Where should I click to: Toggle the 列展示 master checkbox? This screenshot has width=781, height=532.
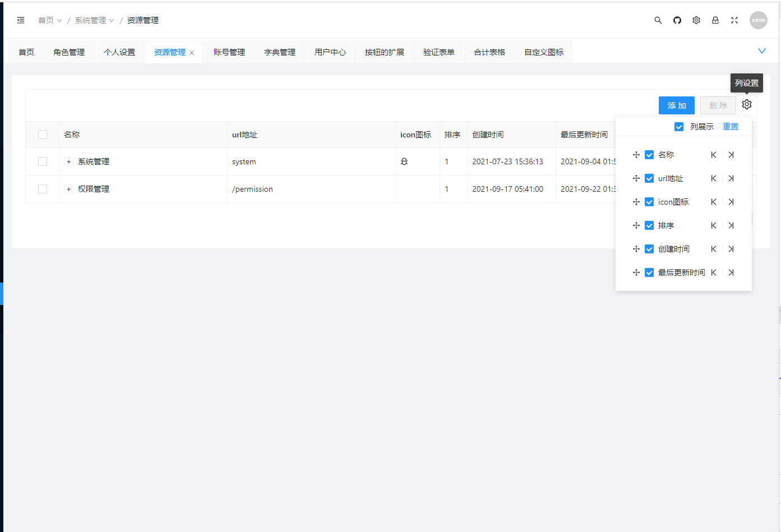pyautogui.click(x=679, y=127)
